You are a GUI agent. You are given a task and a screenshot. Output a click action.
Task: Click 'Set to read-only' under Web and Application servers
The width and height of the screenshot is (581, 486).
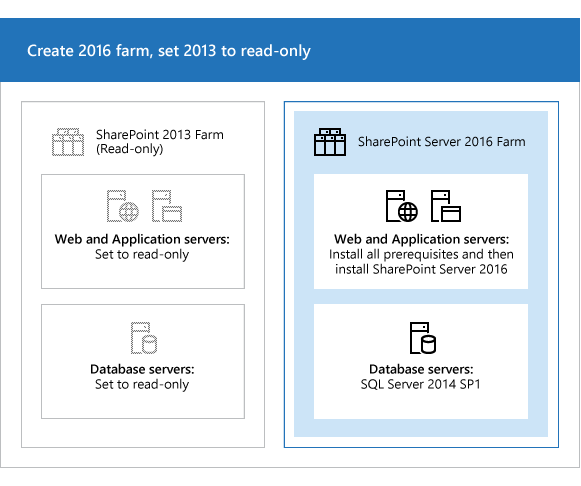point(142,254)
